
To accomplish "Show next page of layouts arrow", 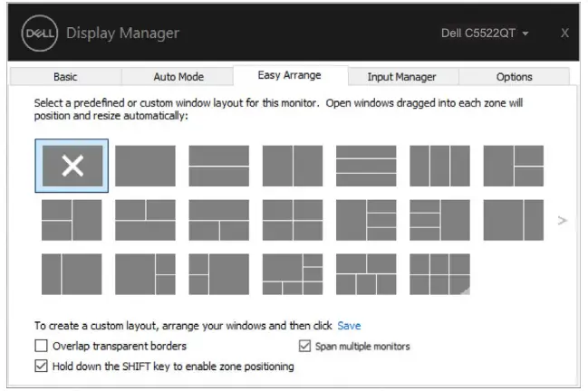I will [x=563, y=220].
